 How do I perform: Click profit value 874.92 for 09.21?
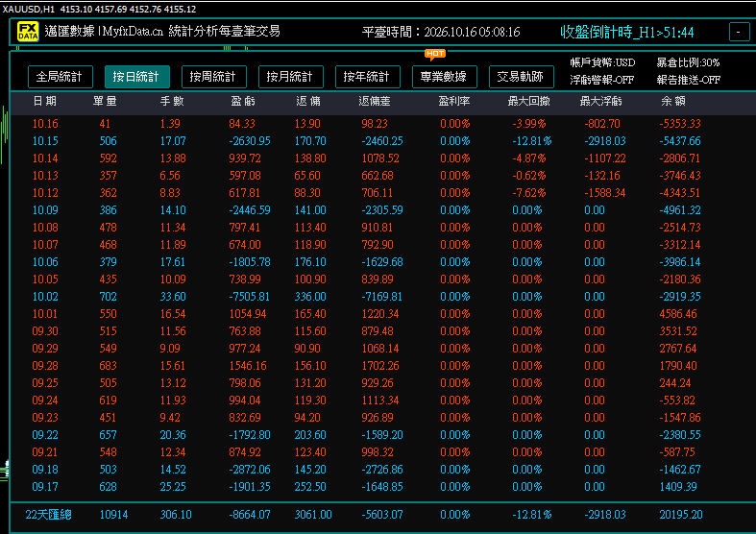point(244,452)
